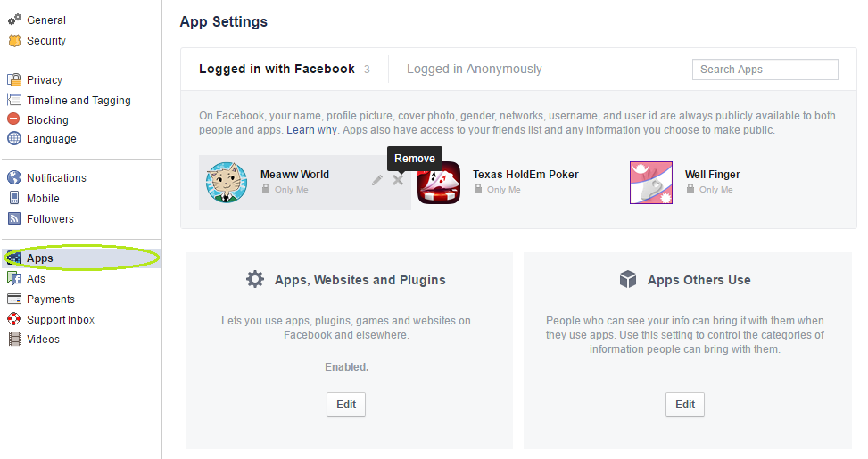Click the lock icon under Well Finger
This screenshot has height=459, width=868.
pyautogui.click(x=690, y=189)
